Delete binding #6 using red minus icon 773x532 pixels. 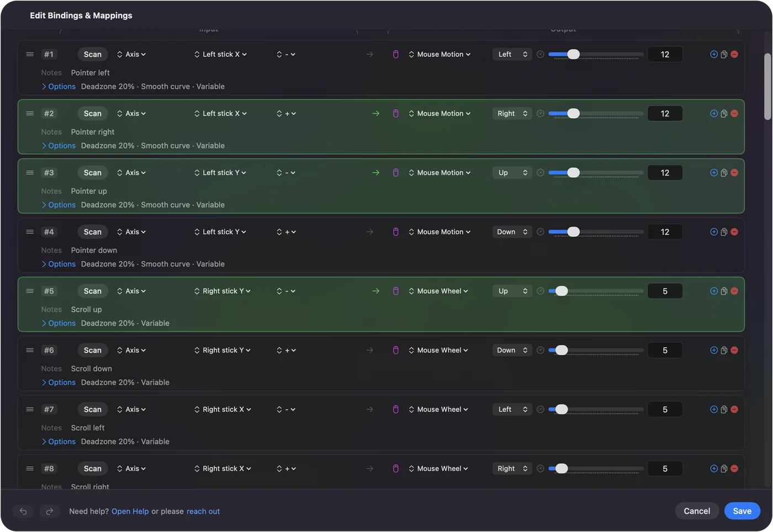point(734,350)
